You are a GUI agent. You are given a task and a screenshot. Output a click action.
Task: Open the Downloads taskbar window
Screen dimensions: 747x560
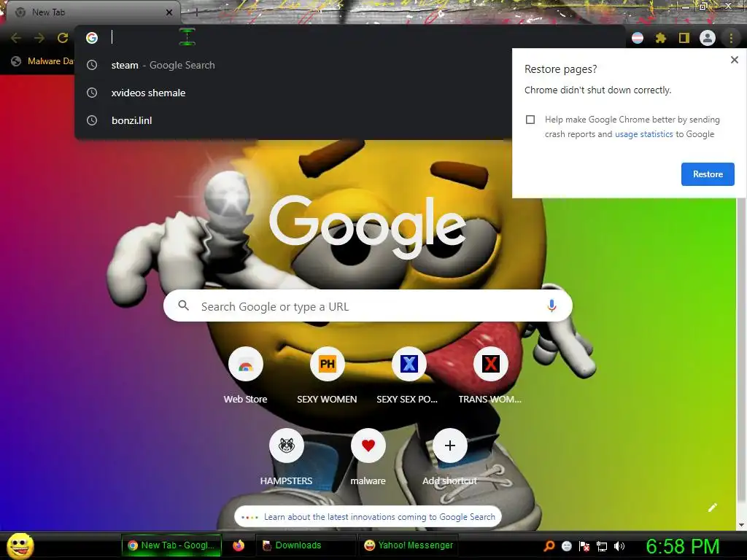point(306,545)
